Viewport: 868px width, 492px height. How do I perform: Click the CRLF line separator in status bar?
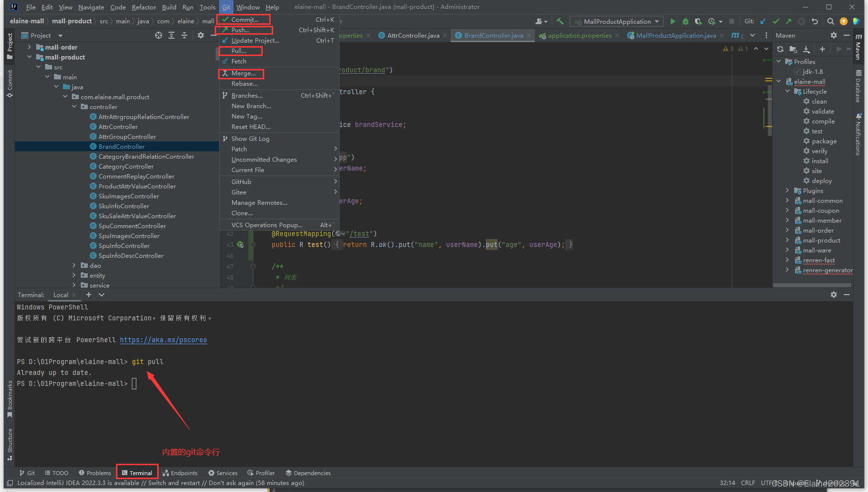click(x=748, y=483)
